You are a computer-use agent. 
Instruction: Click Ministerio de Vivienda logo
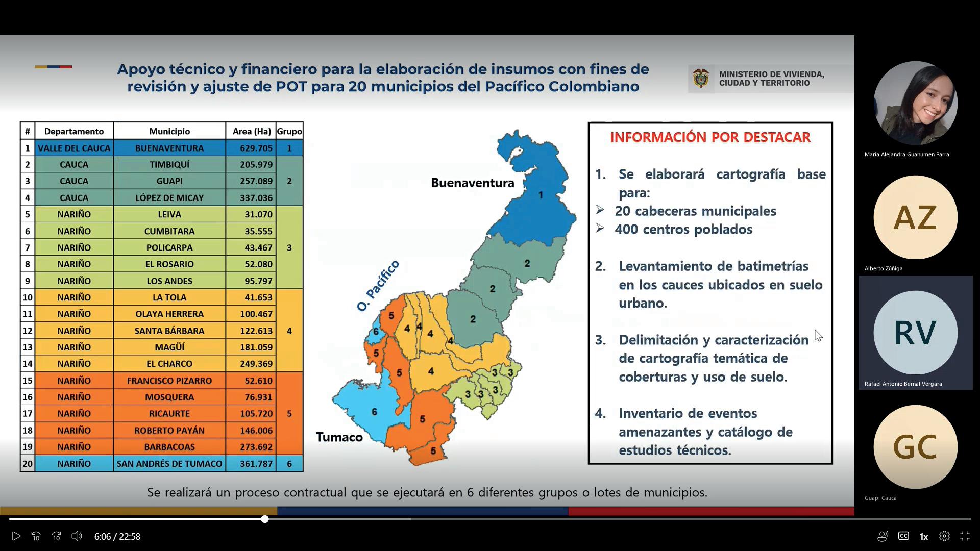pos(701,79)
